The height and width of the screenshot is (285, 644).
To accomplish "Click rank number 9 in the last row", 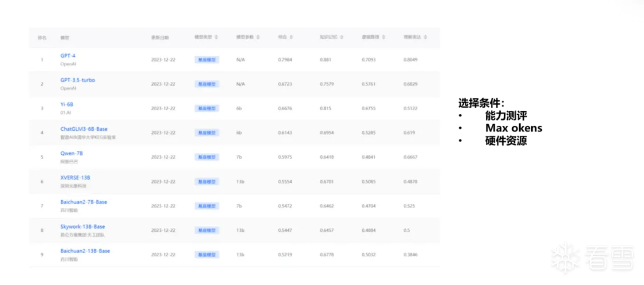I will pos(42,254).
